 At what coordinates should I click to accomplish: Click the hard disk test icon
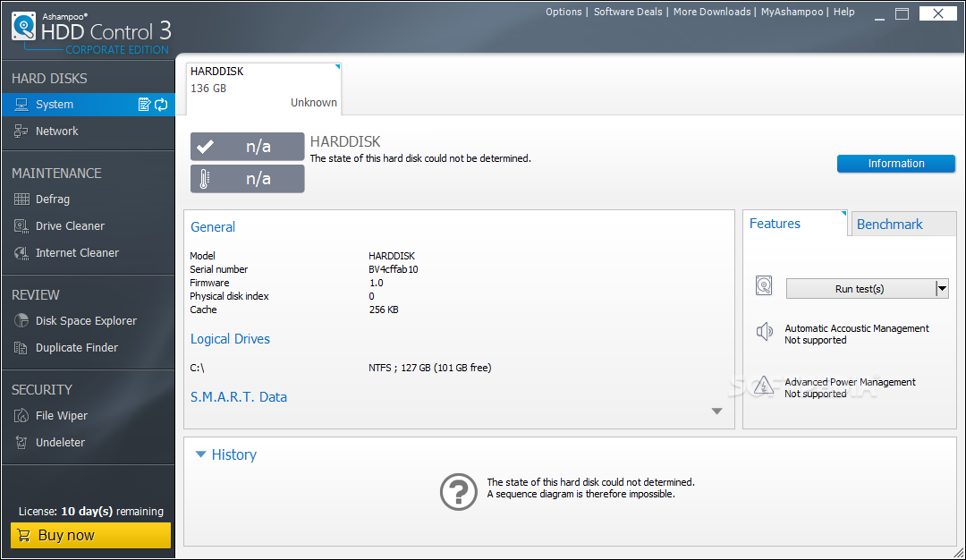(x=764, y=286)
